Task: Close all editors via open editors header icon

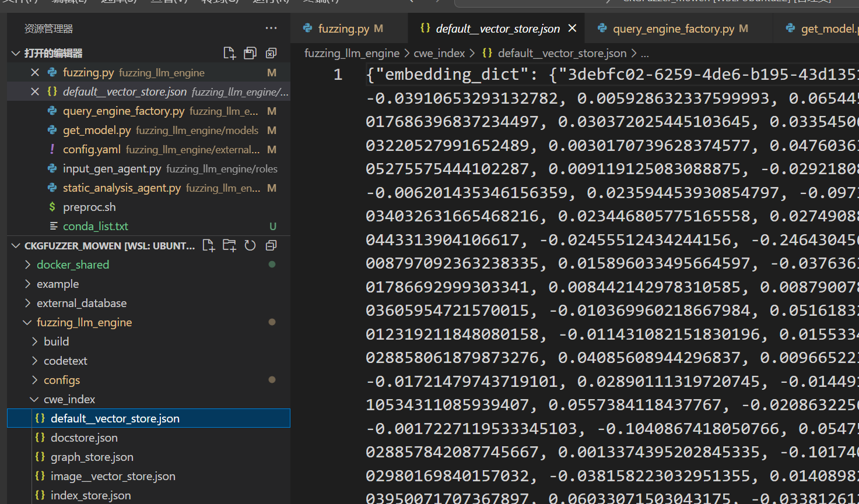Action: 271,54
